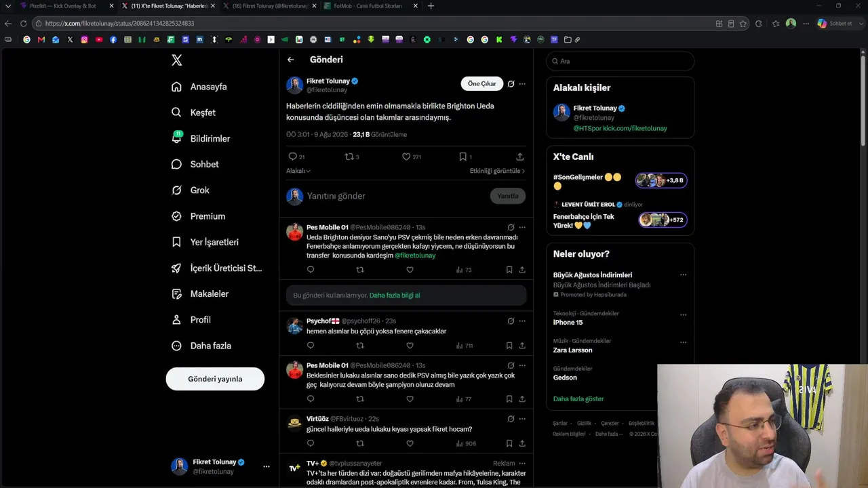The image size is (868, 488).
Task: Expand the Alakalı sort dropdown
Action: pos(298,171)
